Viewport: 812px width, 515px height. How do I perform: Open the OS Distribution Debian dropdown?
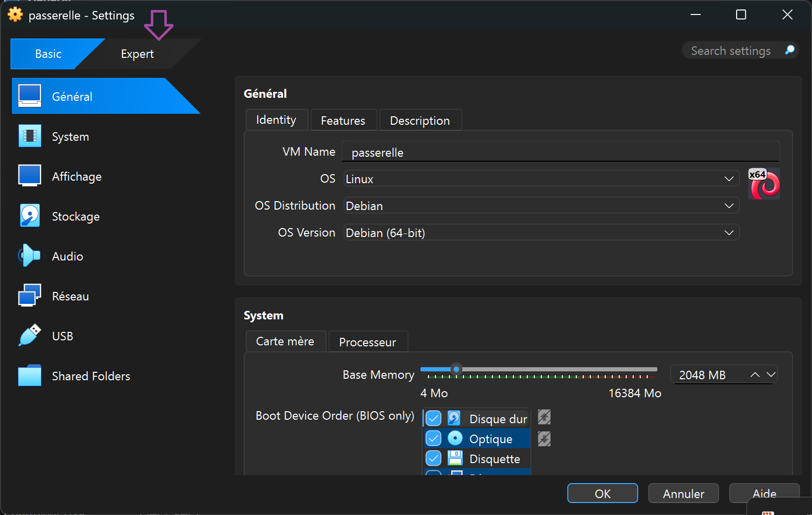coord(541,206)
